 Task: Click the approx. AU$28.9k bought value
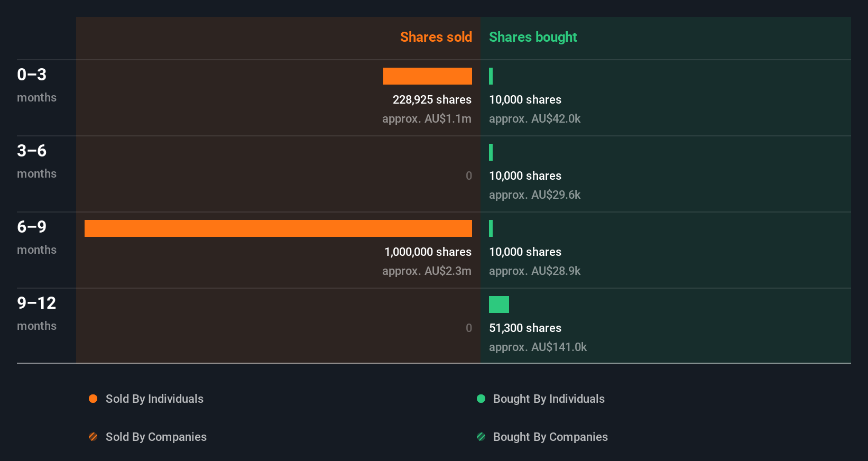534,271
